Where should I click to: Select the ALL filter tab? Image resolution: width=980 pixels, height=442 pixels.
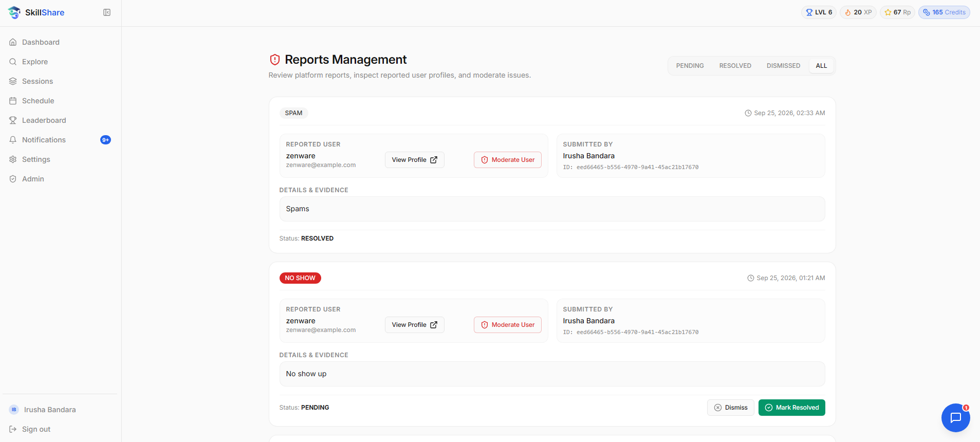tap(821, 66)
